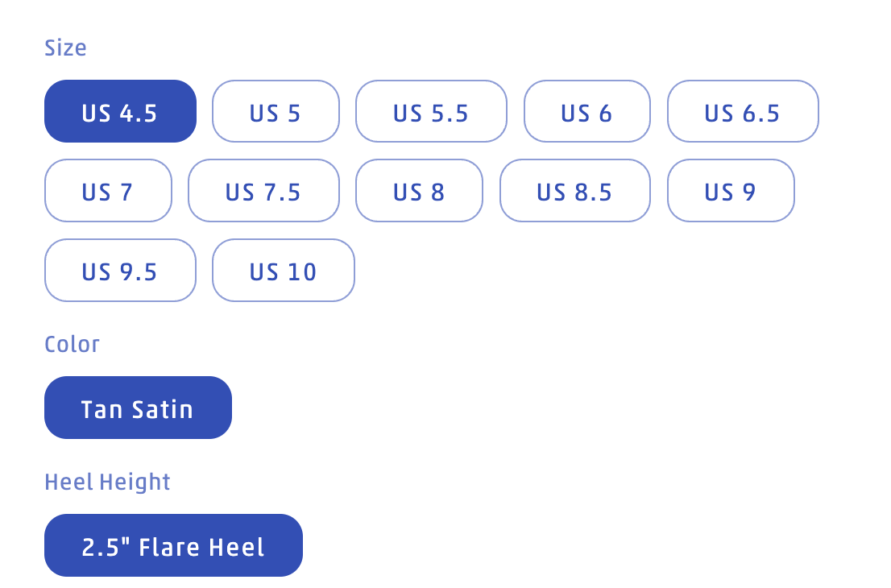Select the US 6 size button
891x588 pixels.
point(586,111)
